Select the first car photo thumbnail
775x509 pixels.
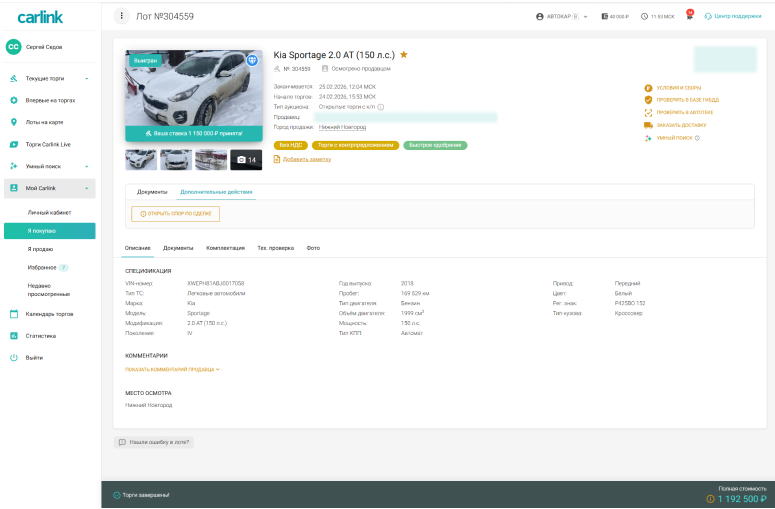(x=141, y=160)
